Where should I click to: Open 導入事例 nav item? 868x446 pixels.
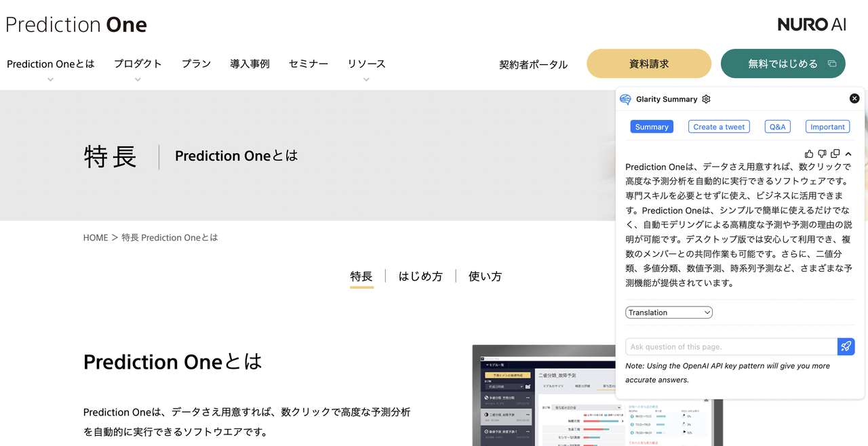coord(250,64)
